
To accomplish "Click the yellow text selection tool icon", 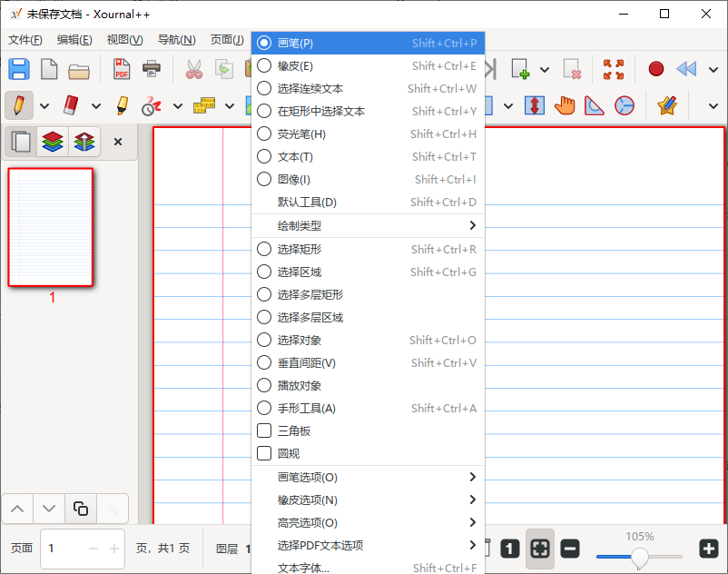I will tap(204, 105).
